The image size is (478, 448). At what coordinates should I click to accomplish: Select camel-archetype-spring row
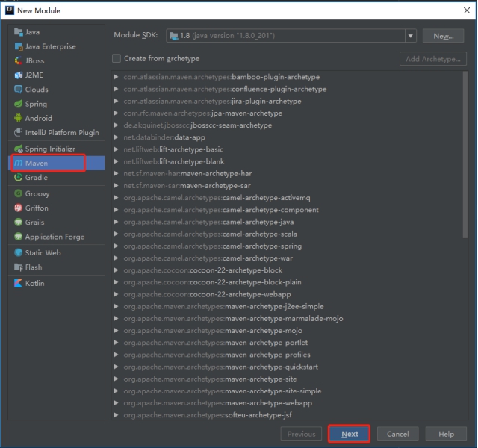(x=287, y=246)
